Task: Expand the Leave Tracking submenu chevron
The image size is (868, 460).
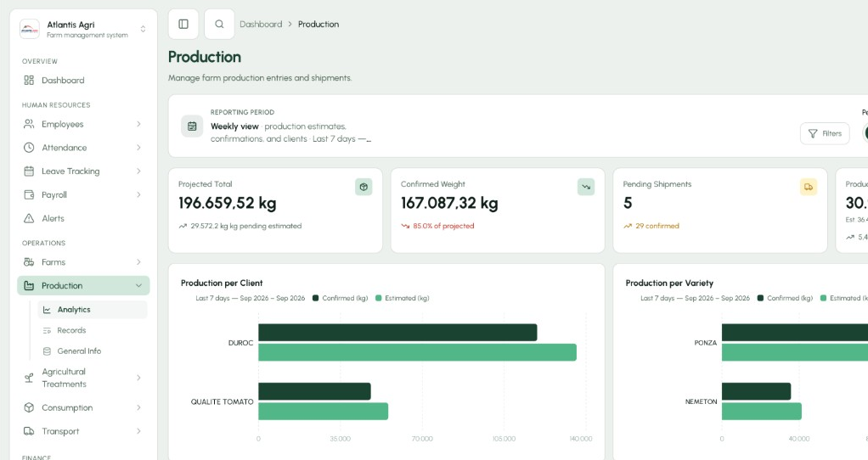Action: [138, 171]
